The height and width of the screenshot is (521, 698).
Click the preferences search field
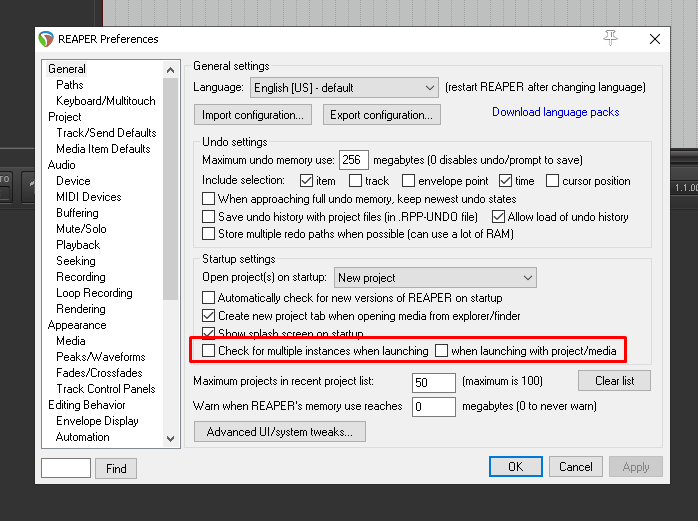coord(66,468)
